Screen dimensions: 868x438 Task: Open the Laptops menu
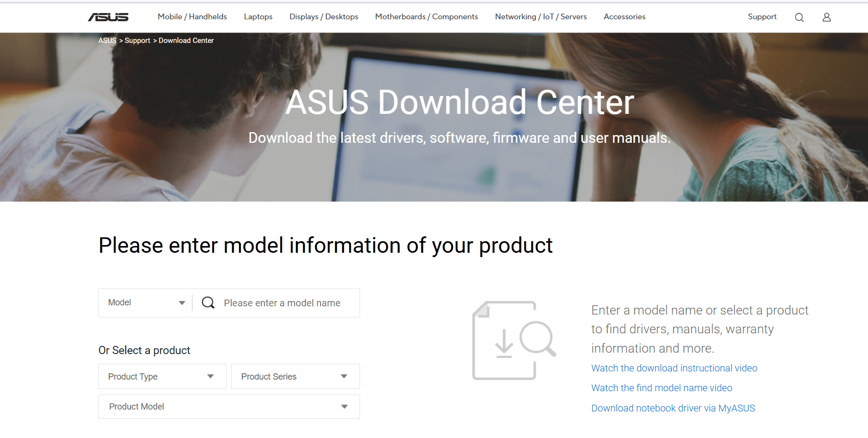(x=258, y=16)
